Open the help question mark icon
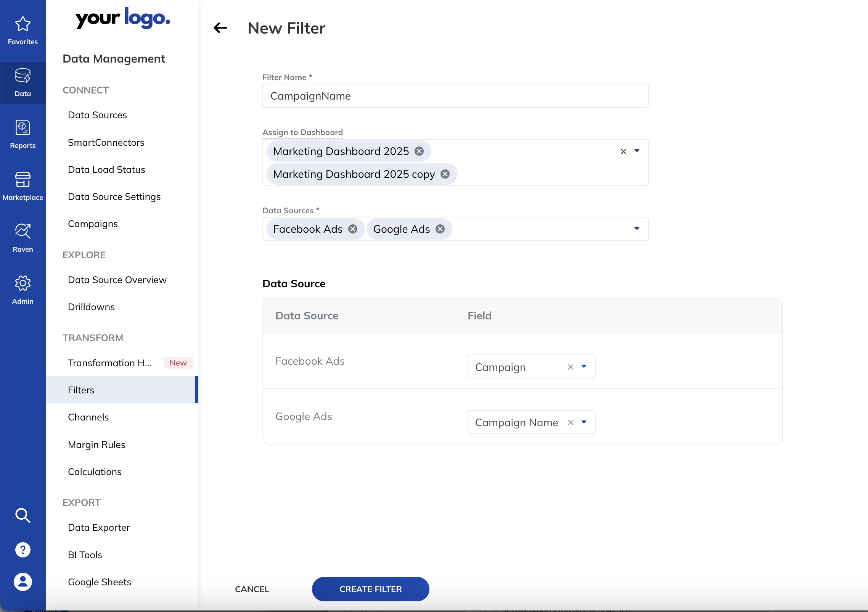 [23, 550]
